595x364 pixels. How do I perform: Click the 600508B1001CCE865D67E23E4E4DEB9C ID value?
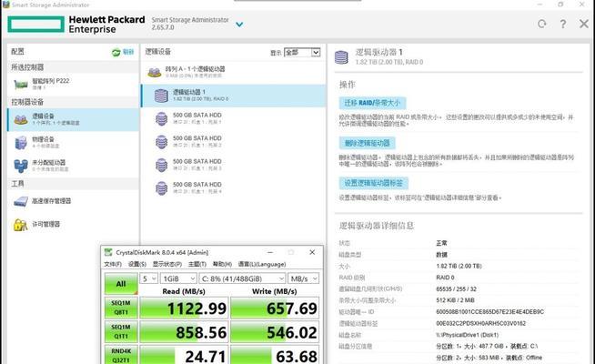[x=489, y=311]
